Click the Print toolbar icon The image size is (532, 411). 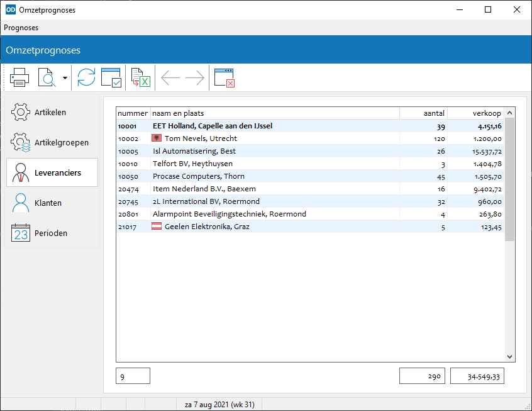19,78
